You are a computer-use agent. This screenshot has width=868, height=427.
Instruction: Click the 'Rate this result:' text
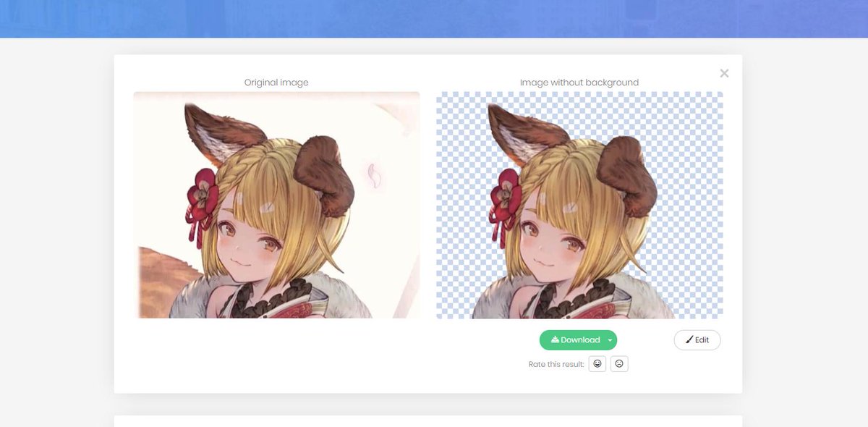pyautogui.click(x=556, y=364)
